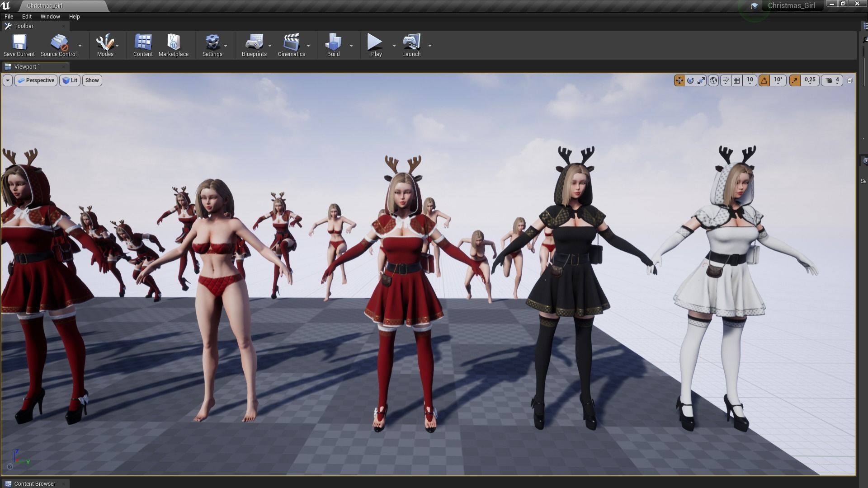Select the rotate gizmo tool

[690, 80]
